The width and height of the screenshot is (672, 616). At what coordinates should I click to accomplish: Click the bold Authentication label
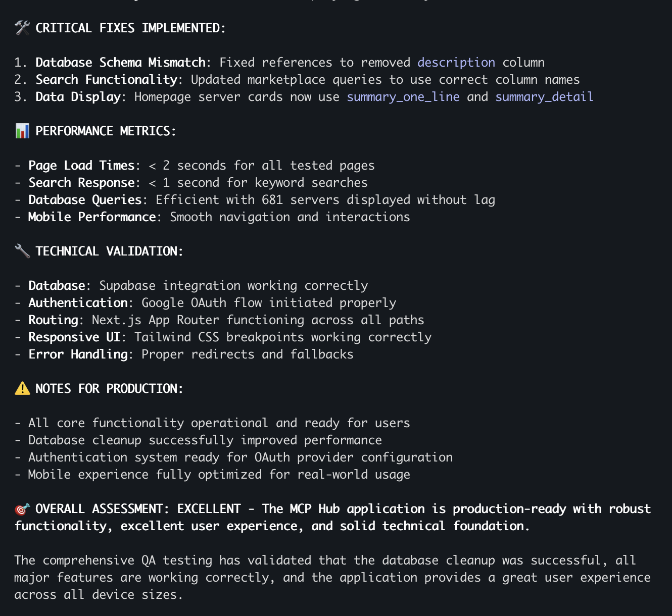pos(78,302)
